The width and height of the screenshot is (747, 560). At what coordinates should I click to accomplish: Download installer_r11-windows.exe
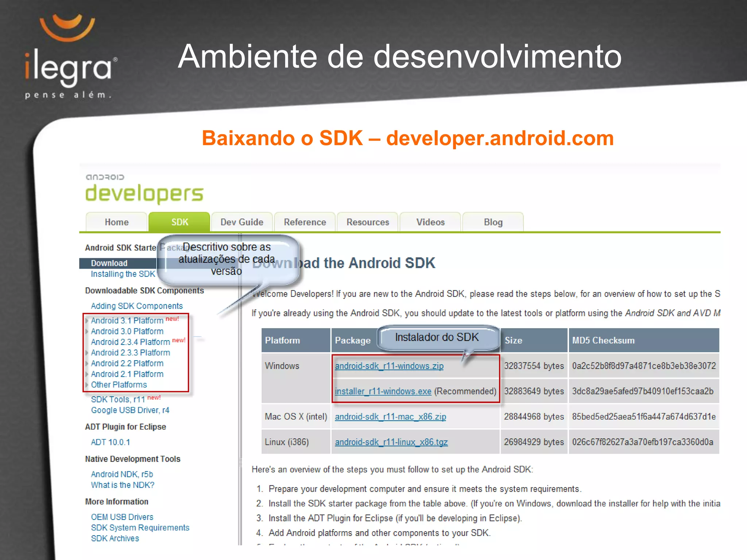(x=383, y=391)
